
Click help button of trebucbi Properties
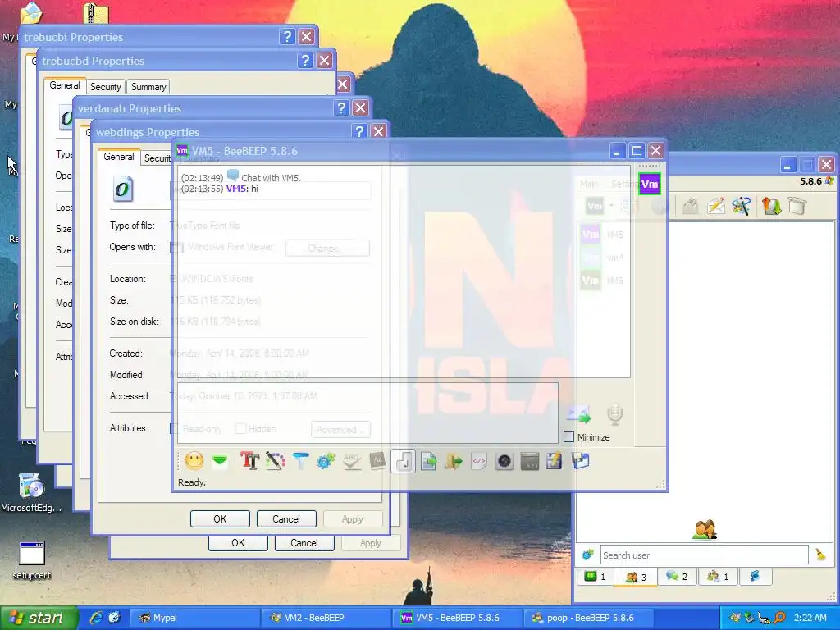[x=287, y=36]
